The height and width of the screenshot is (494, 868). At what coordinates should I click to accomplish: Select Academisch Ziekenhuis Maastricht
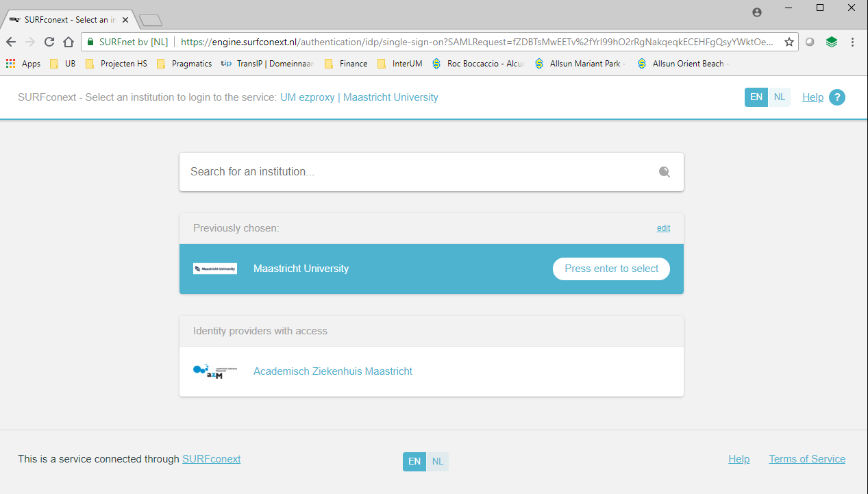(x=432, y=371)
